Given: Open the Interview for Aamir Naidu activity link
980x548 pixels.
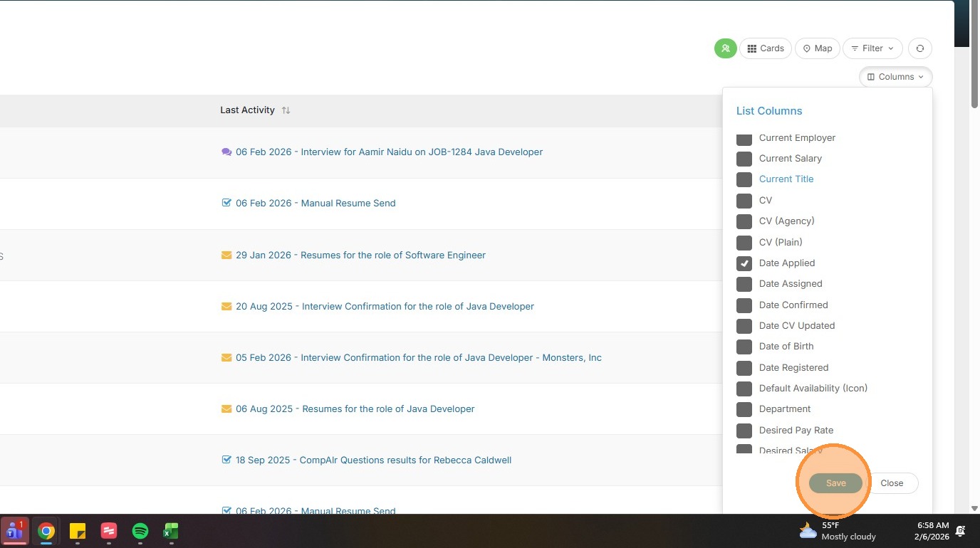Looking at the screenshot, I should click(389, 152).
